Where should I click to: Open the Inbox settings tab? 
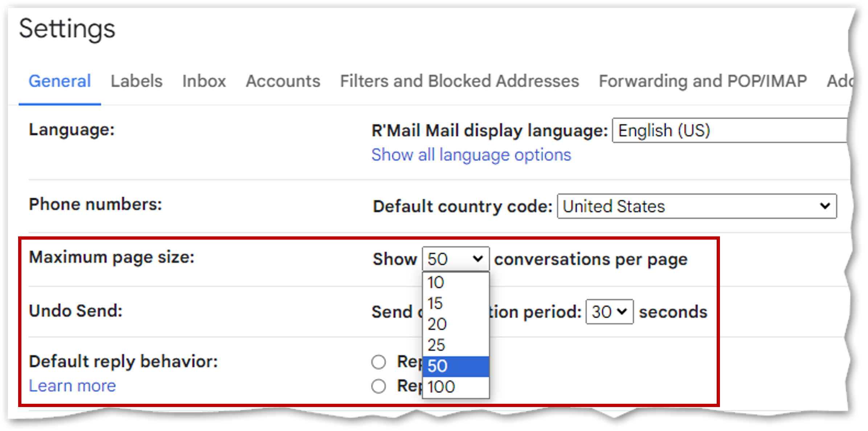[x=204, y=81]
